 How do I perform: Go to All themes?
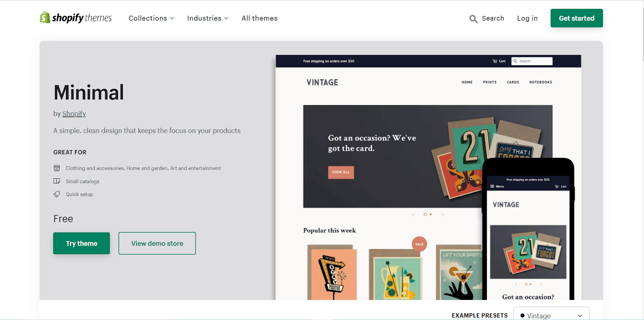[259, 18]
